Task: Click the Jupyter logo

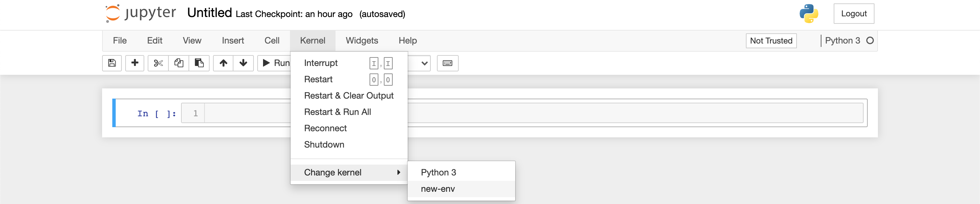Action: (141, 13)
